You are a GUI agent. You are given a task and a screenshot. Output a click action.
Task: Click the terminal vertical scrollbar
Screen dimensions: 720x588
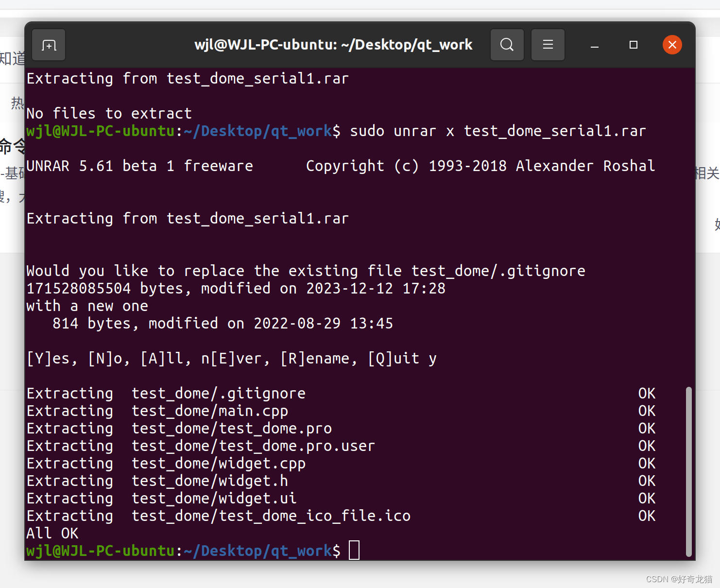(x=688, y=471)
